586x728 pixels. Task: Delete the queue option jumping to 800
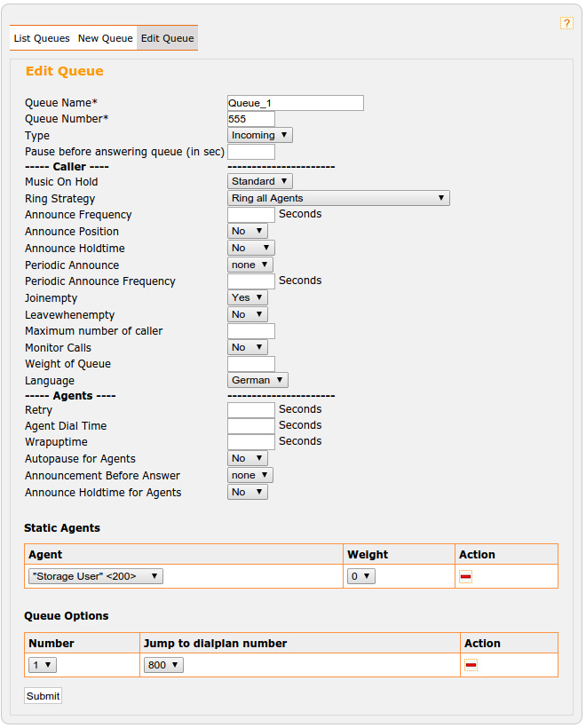471,665
